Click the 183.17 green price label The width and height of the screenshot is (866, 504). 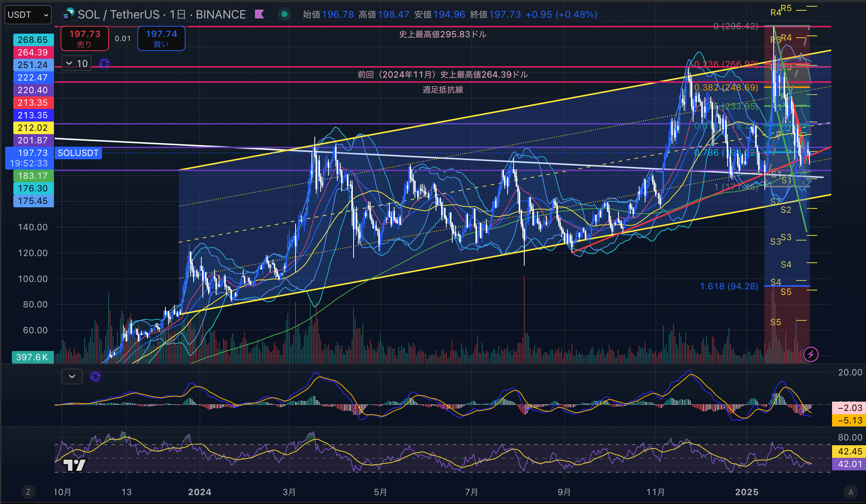(x=33, y=176)
